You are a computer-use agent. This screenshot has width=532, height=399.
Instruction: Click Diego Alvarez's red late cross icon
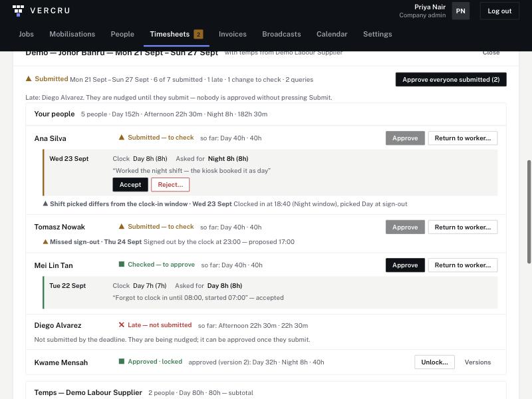tap(122, 325)
